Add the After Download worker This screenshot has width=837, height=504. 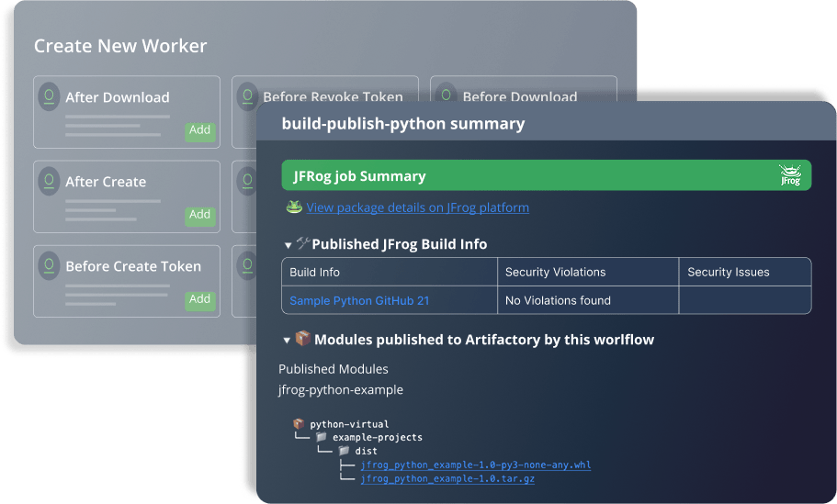pos(200,131)
